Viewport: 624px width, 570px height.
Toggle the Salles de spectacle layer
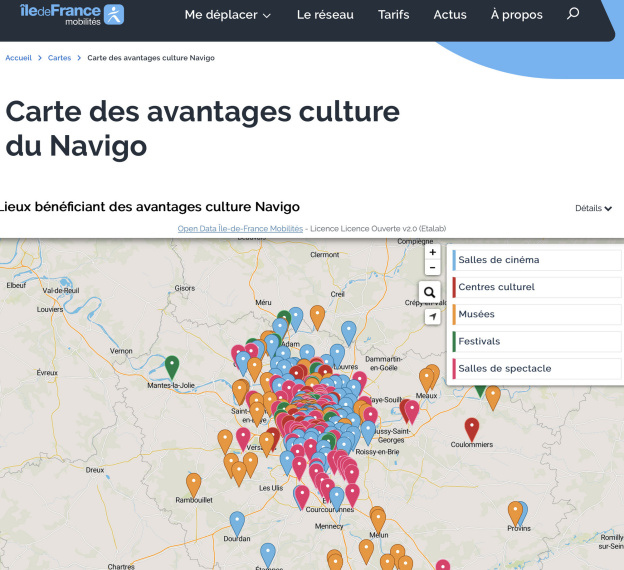point(537,368)
